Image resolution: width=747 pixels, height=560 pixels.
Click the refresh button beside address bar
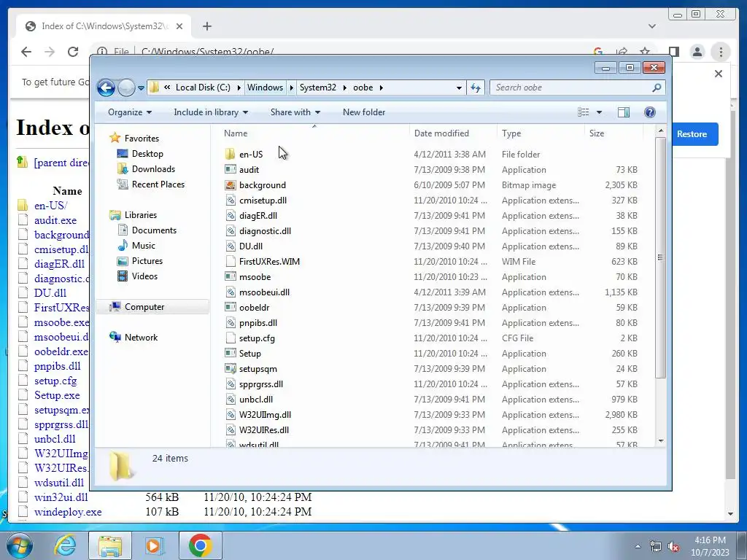coord(476,87)
